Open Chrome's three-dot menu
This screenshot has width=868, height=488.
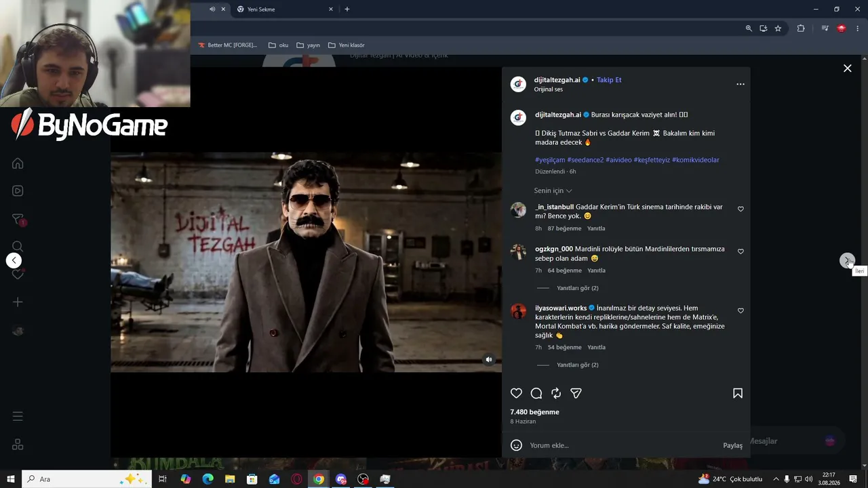tap(857, 28)
